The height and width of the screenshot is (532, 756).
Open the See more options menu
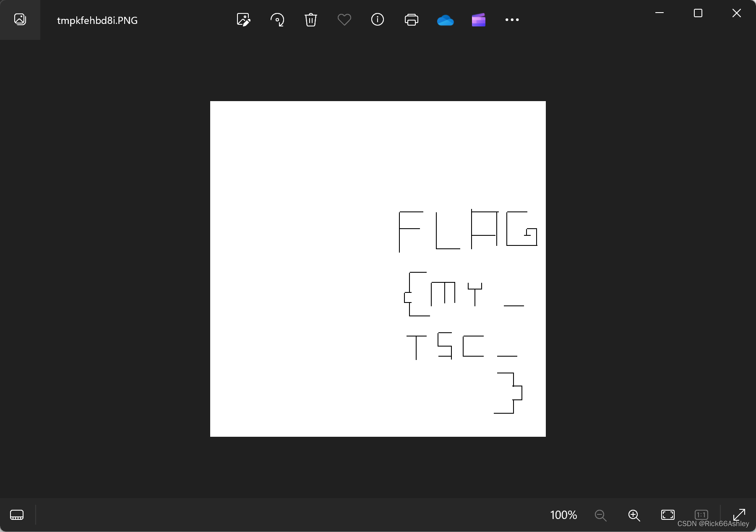[512, 19]
